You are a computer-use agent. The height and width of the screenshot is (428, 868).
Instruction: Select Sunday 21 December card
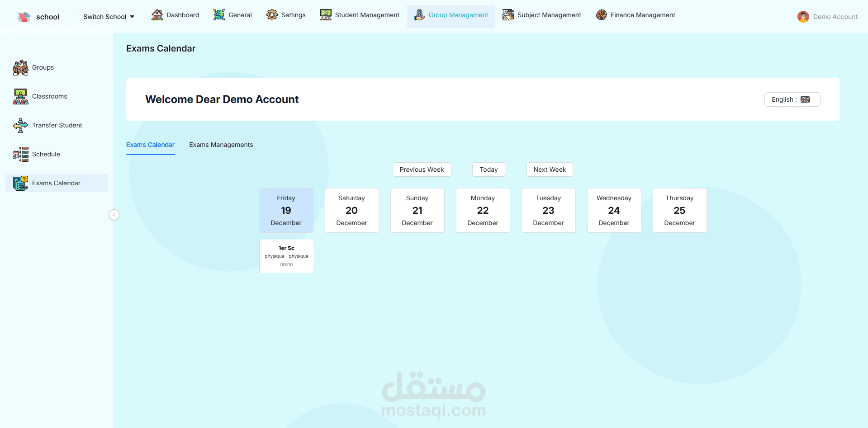point(417,210)
